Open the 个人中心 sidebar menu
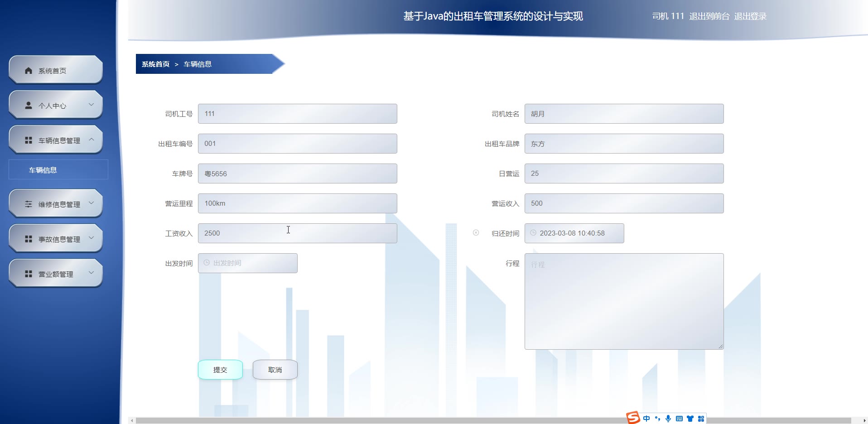Image resolution: width=868 pixels, height=424 pixels. pos(56,105)
